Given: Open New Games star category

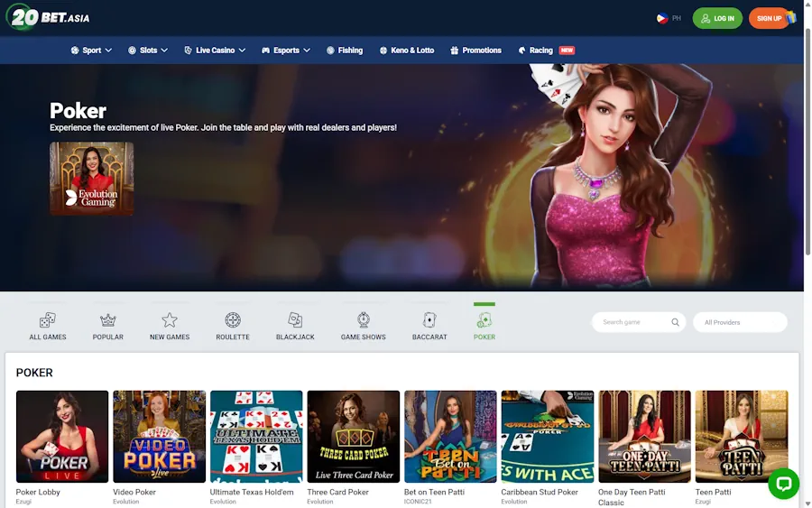Looking at the screenshot, I should [x=170, y=320].
